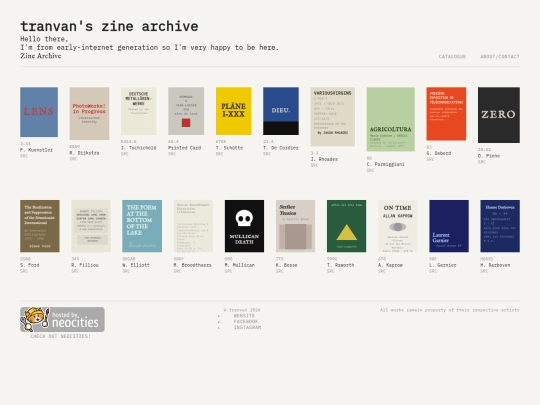Open the orange Debord cover

coord(446,114)
